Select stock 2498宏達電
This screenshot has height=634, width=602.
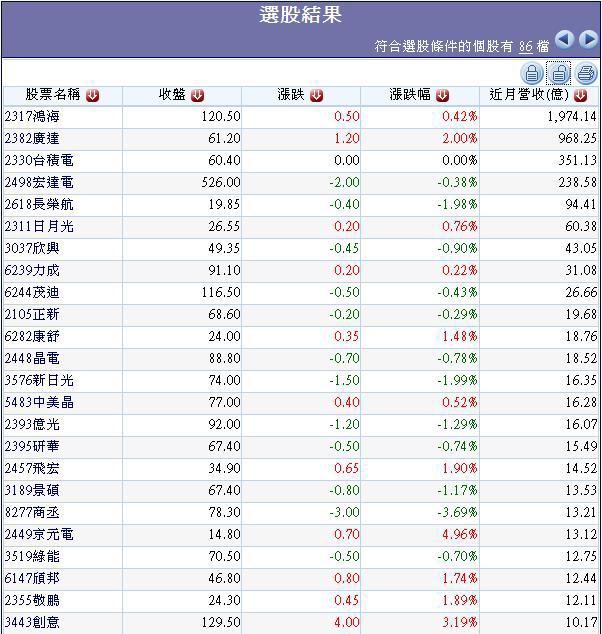point(39,183)
